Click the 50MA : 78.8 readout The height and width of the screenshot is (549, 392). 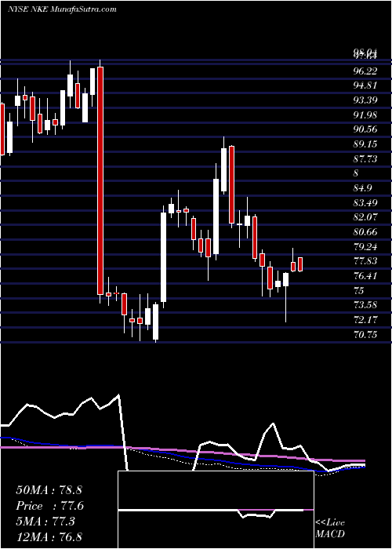[x=49, y=490]
